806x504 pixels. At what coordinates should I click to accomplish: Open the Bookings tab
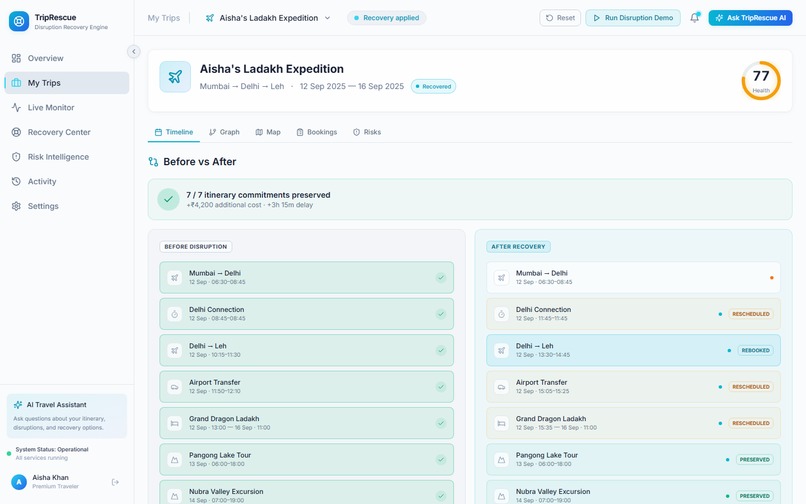coord(317,132)
